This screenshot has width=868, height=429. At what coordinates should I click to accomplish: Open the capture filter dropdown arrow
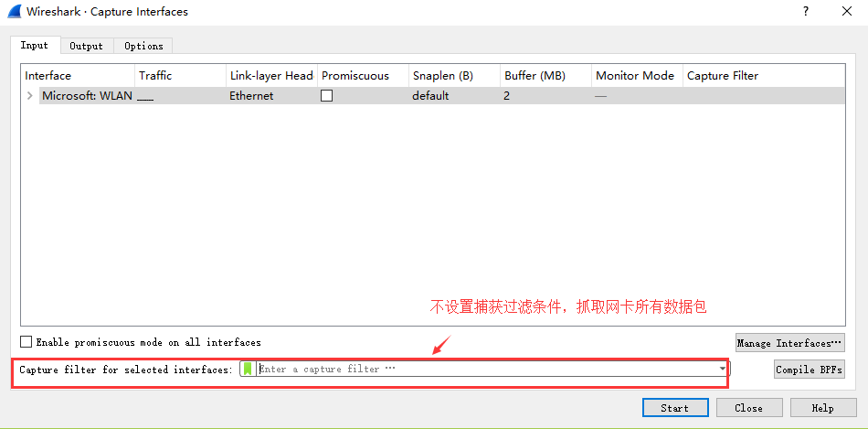pyautogui.click(x=723, y=369)
